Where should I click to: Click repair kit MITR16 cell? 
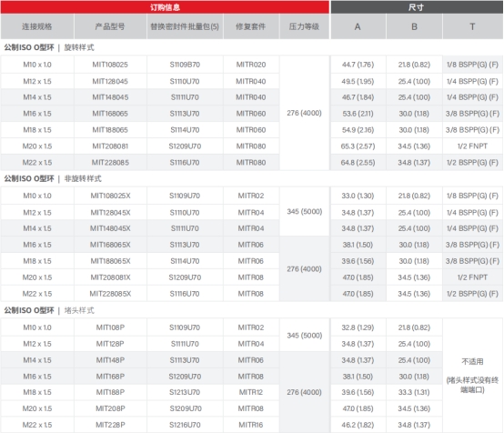coord(251,425)
